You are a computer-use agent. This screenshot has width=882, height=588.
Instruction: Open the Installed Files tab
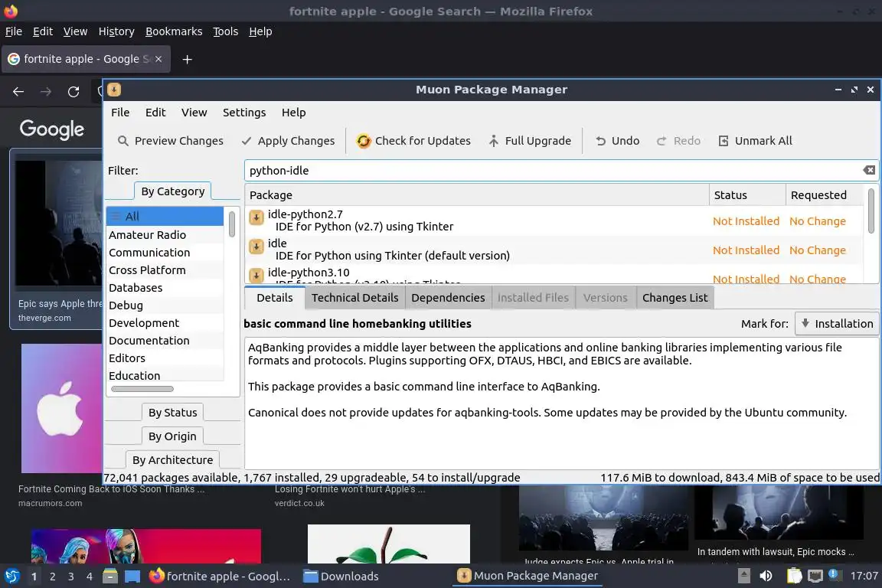pyautogui.click(x=533, y=298)
